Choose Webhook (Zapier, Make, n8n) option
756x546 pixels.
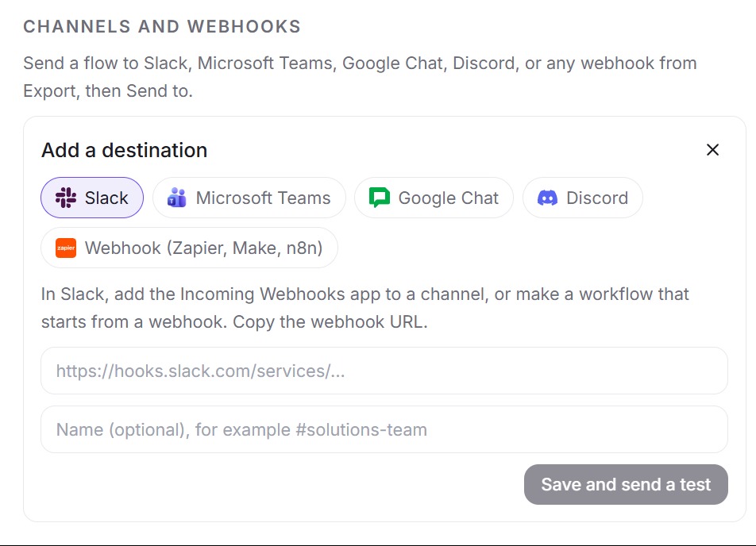pyautogui.click(x=190, y=248)
